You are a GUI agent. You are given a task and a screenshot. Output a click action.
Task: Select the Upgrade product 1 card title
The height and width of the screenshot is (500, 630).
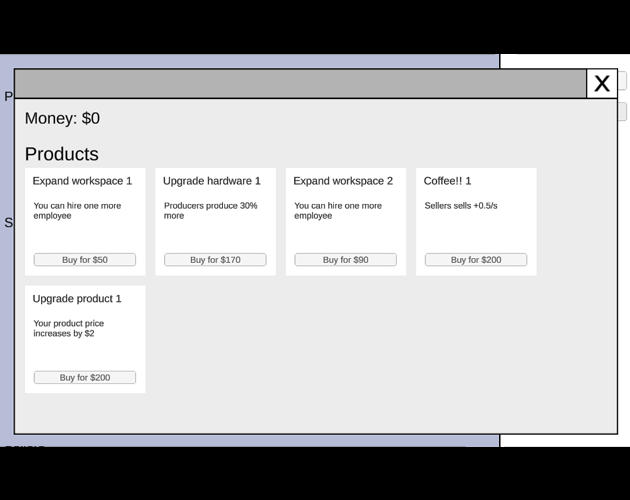(x=77, y=299)
